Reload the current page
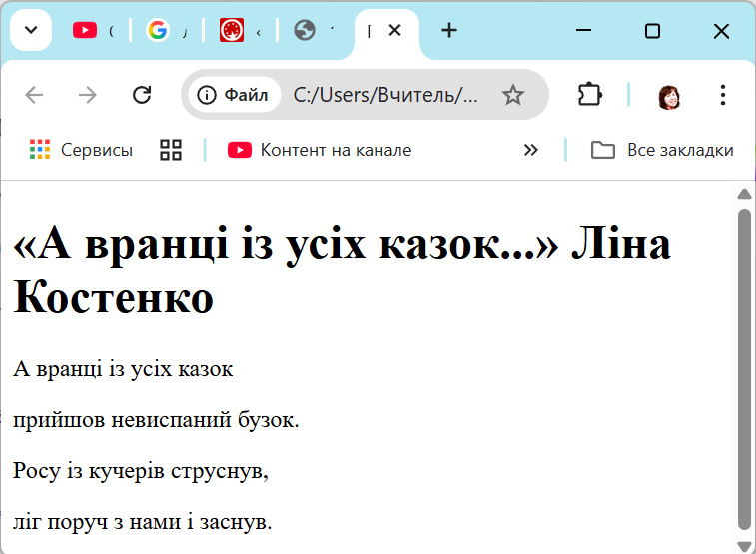 [142, 95]
